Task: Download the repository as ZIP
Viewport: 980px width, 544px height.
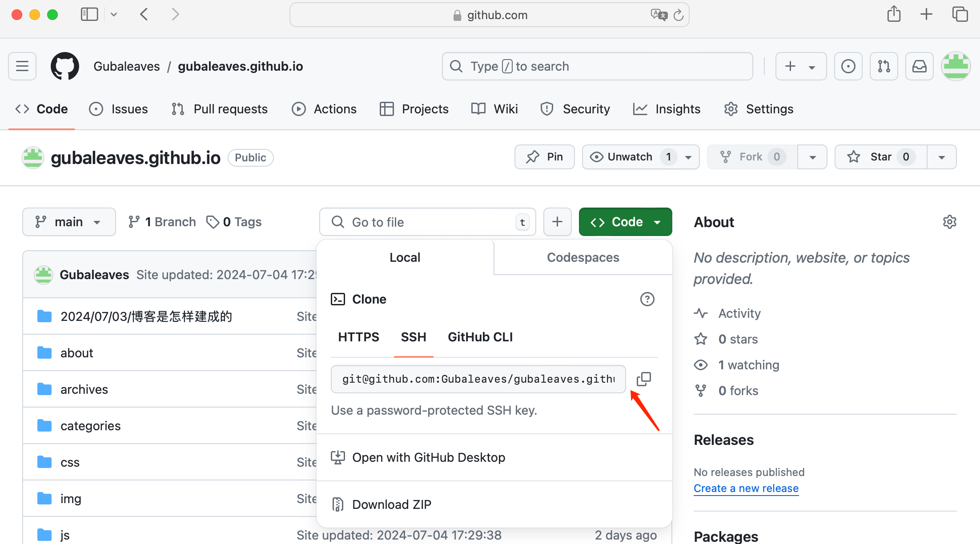Action: pos(494,504)
